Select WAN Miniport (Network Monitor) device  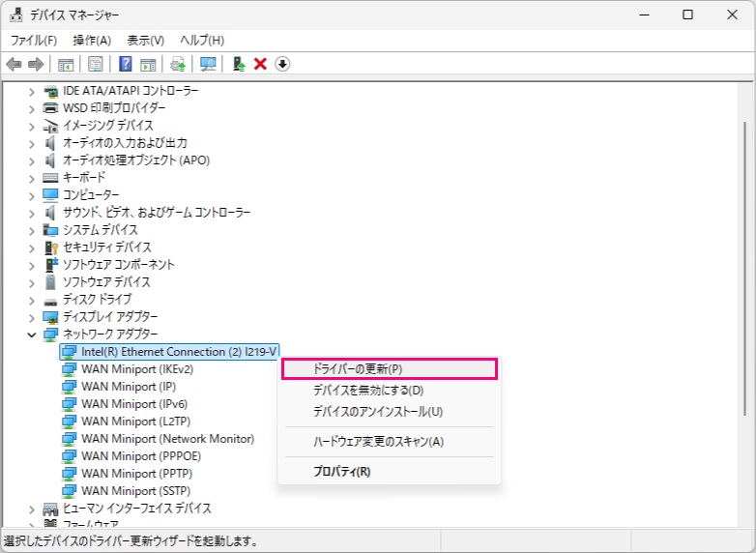[x=167, y=439]
